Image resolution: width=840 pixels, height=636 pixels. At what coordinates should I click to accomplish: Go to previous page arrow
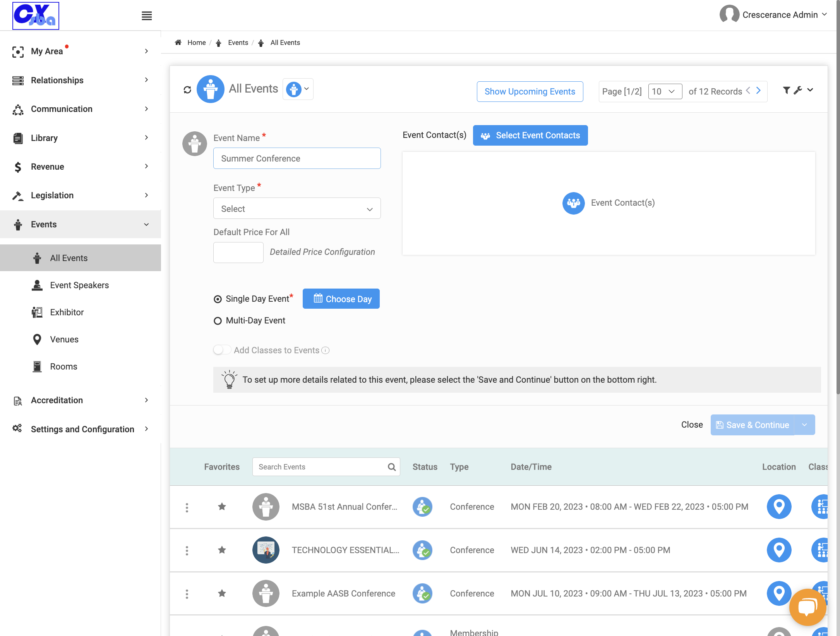coord(748,91)
